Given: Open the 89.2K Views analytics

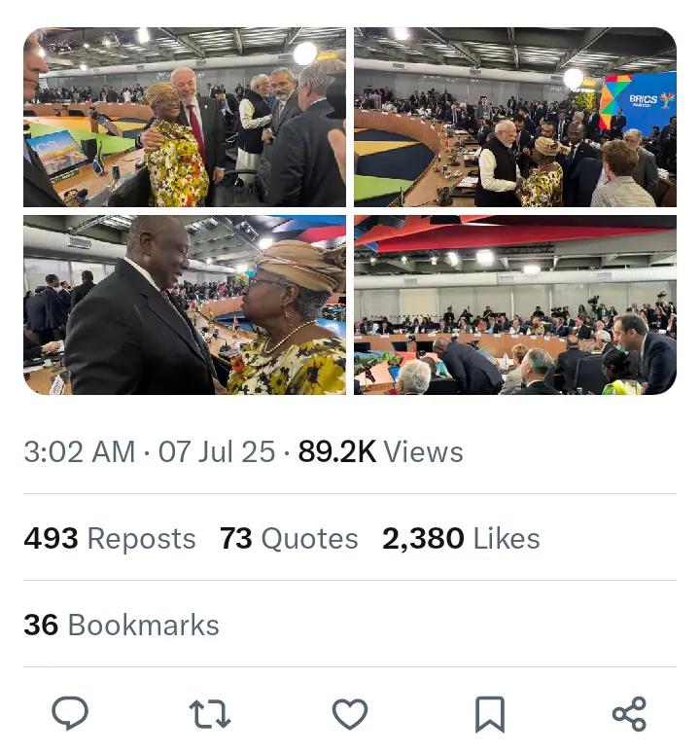Looking at the screenshot, I should (x=381, y=451).
